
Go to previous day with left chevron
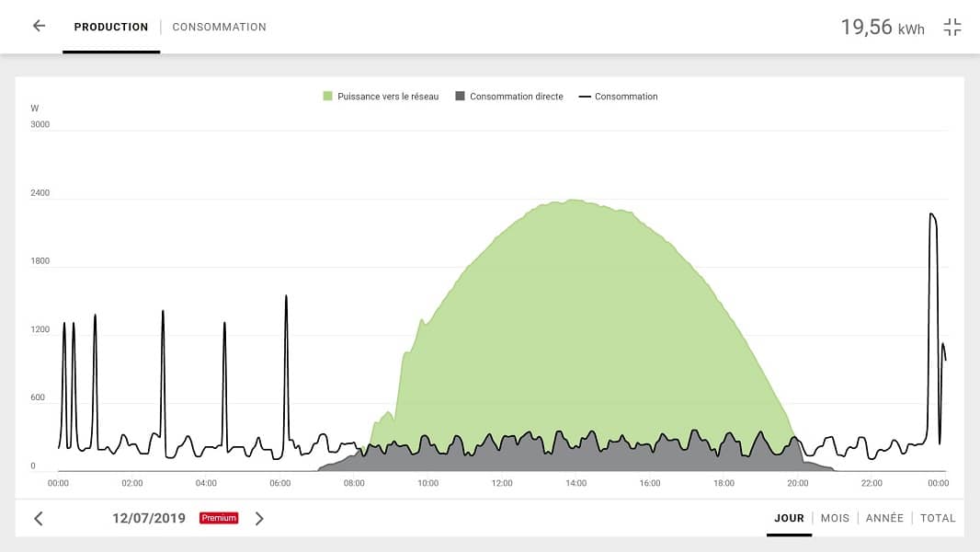point(39,519)
